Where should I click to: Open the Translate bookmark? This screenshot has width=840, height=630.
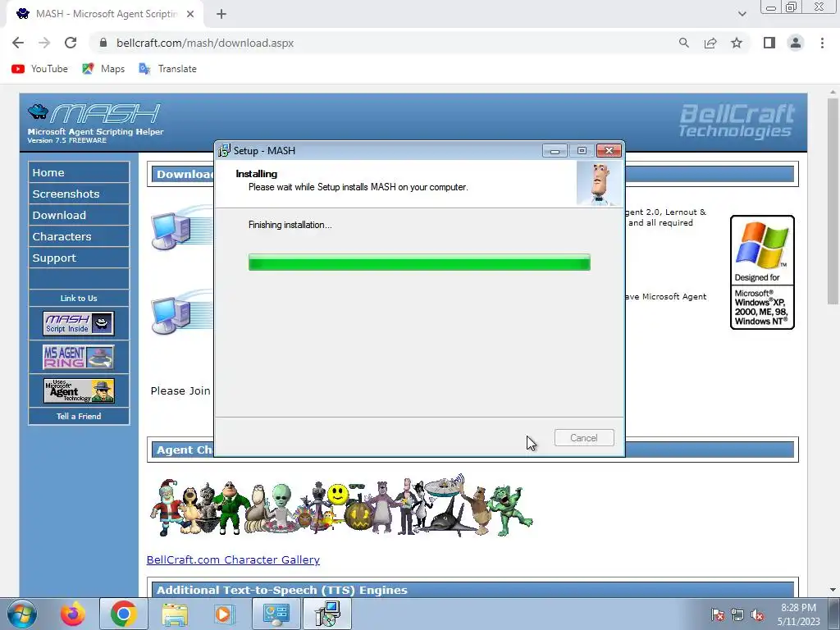coord(167,69)
